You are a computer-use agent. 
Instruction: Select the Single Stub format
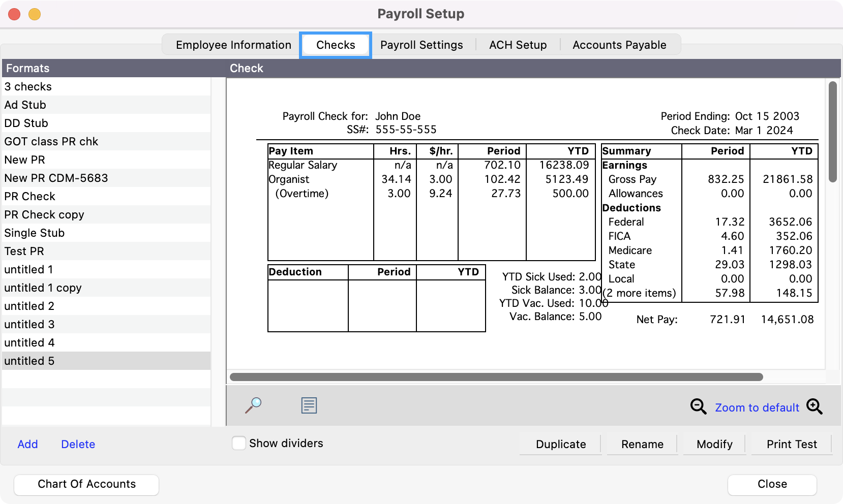coord(35,233)
